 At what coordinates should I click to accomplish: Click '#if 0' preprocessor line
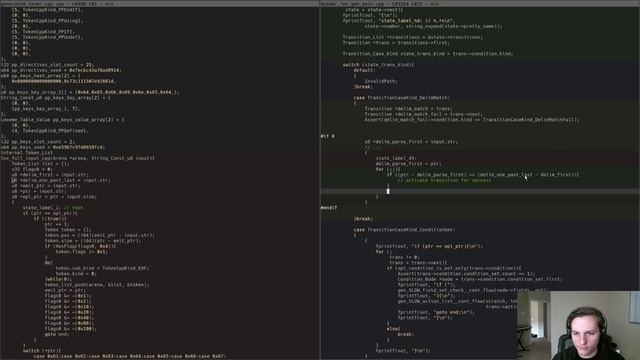click(x=328, y=136)
